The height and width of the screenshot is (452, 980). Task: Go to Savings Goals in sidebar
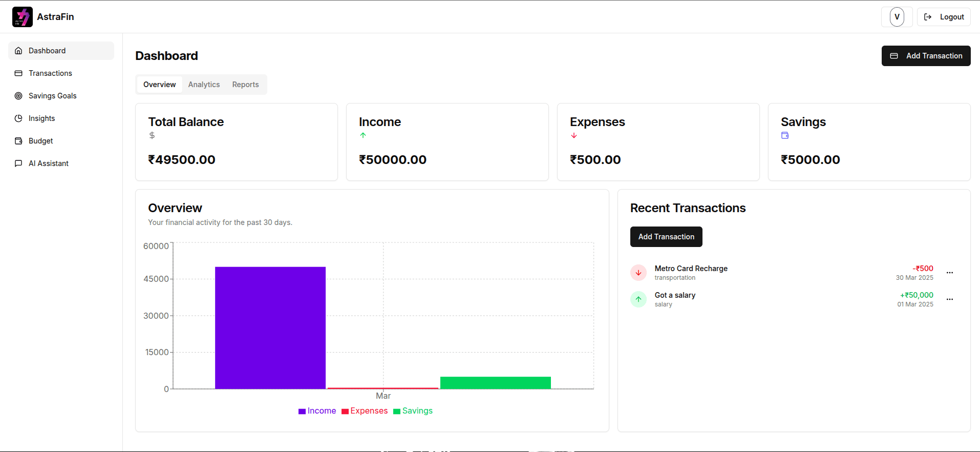tap(52, 96)
